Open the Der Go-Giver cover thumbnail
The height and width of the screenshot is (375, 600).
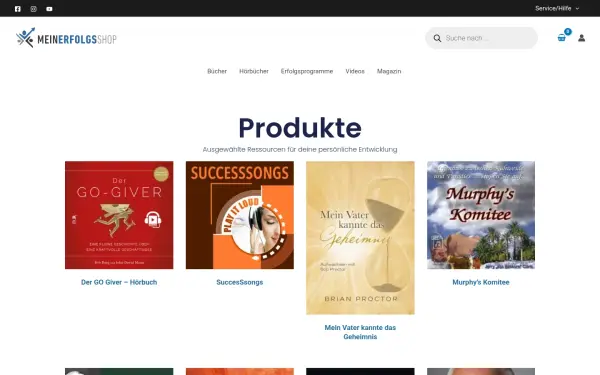[x=119, y=215]
